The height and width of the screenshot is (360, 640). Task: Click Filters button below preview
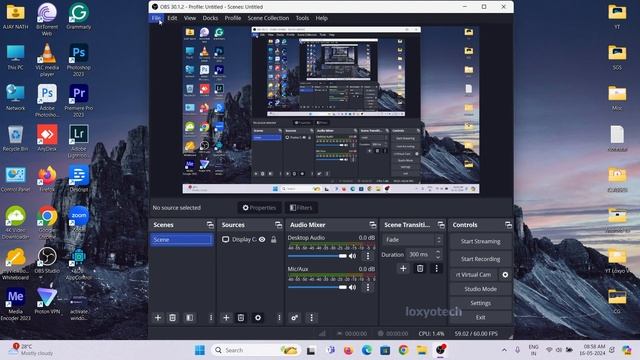[301, 208]
